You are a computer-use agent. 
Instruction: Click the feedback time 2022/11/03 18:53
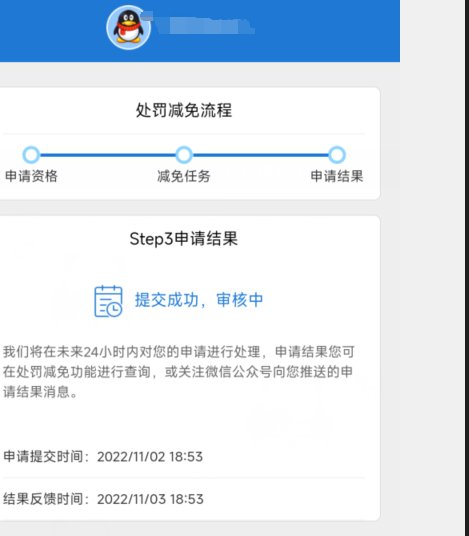pos(150,499)
